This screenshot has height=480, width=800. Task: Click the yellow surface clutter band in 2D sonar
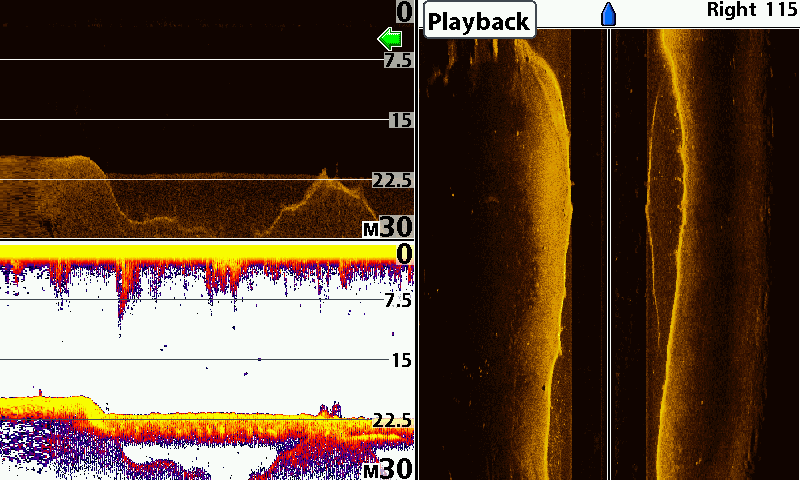(x=200, y=255)
